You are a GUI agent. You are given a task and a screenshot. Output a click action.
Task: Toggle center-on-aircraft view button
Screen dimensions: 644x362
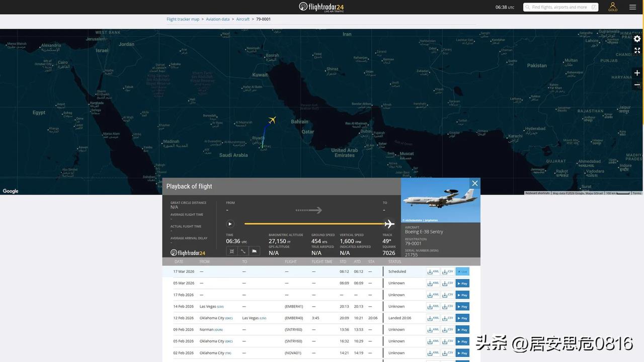(232, 251)
